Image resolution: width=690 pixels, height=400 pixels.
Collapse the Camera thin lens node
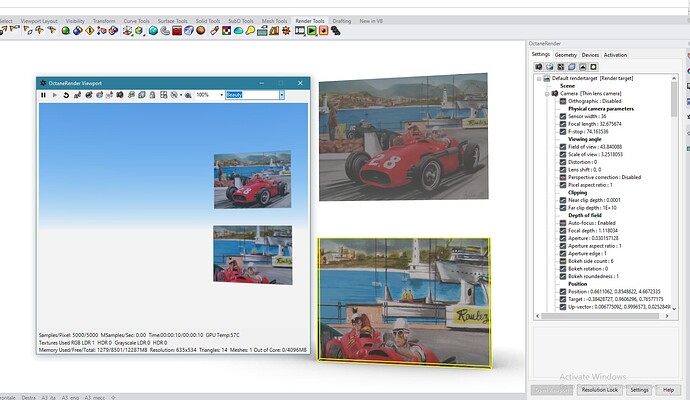pos(547,93)
